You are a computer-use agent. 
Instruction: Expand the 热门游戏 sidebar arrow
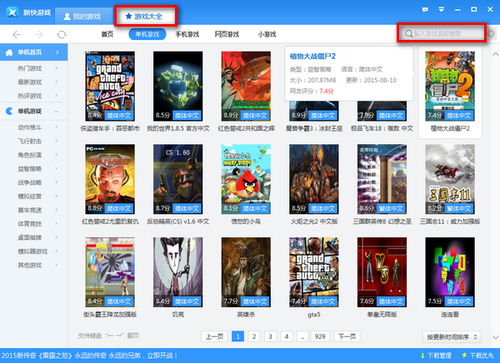tap(56, 68)
